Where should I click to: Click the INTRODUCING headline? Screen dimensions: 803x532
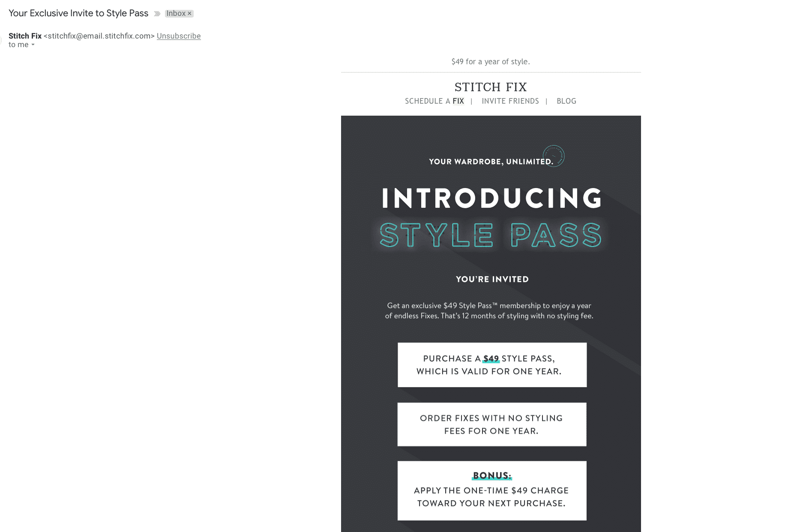click(492, 198)
